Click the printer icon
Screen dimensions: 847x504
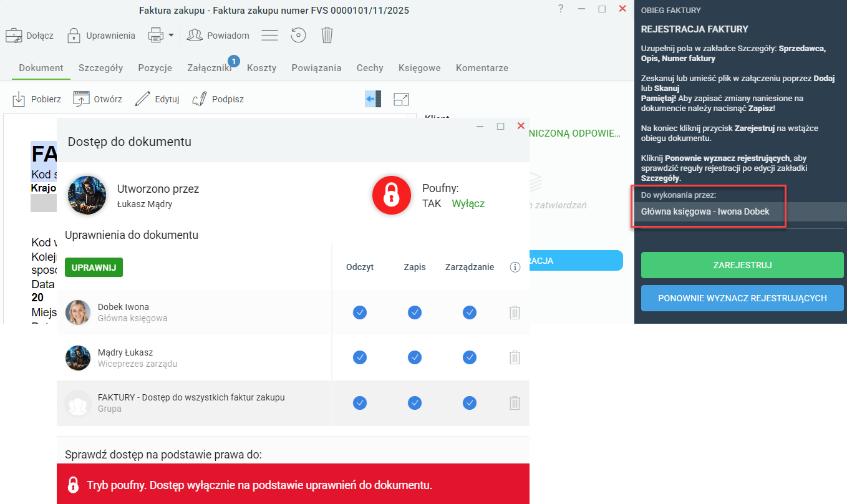(155, 36)
